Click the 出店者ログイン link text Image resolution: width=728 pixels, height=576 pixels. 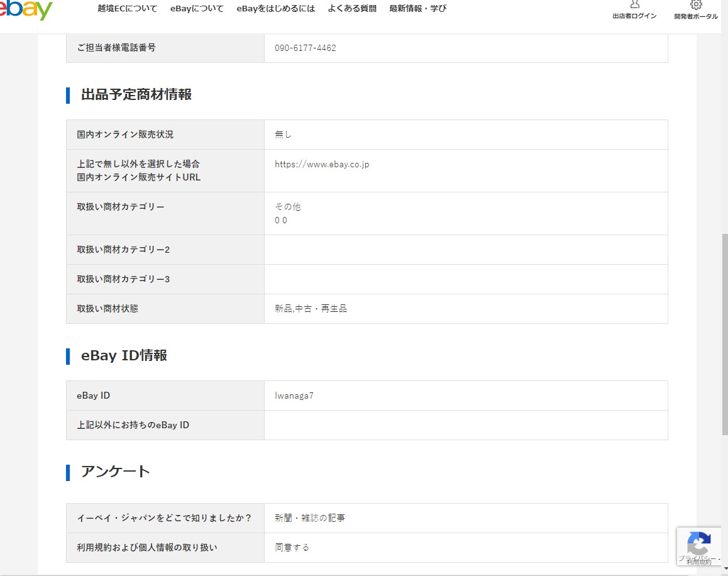coord(634,16)
